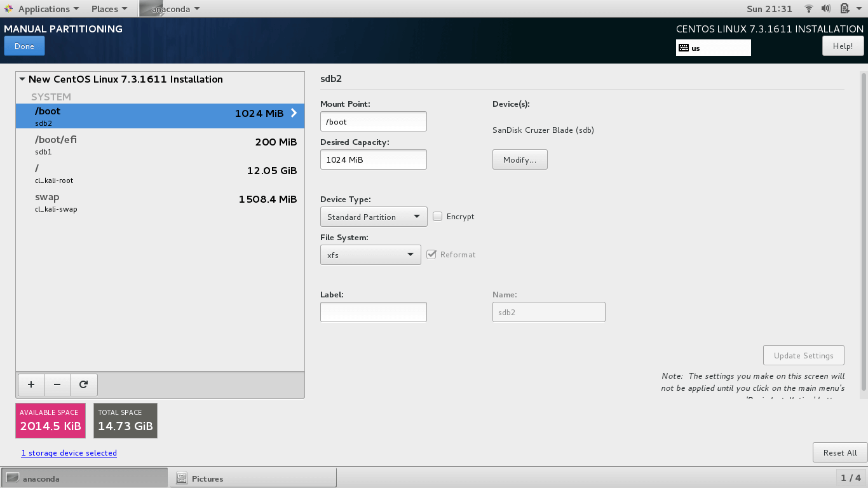The height and width of the screenshot is (488, 868).
Task: Click the vertical scrollbar of settings pane
Action: click(x=862, y=231)
